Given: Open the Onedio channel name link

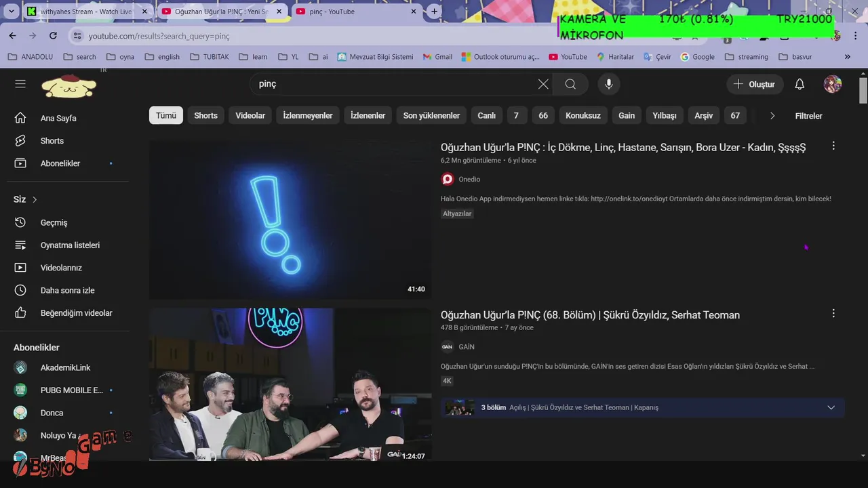Looking at the screenshot, I should pyautogui.click(x=469, y=179).
